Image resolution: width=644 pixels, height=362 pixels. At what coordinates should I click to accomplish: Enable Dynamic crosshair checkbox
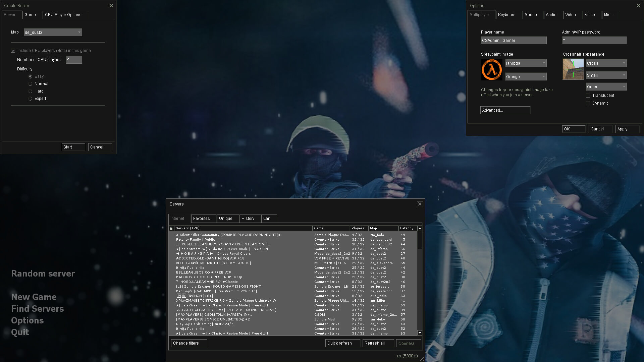point(588,103)
